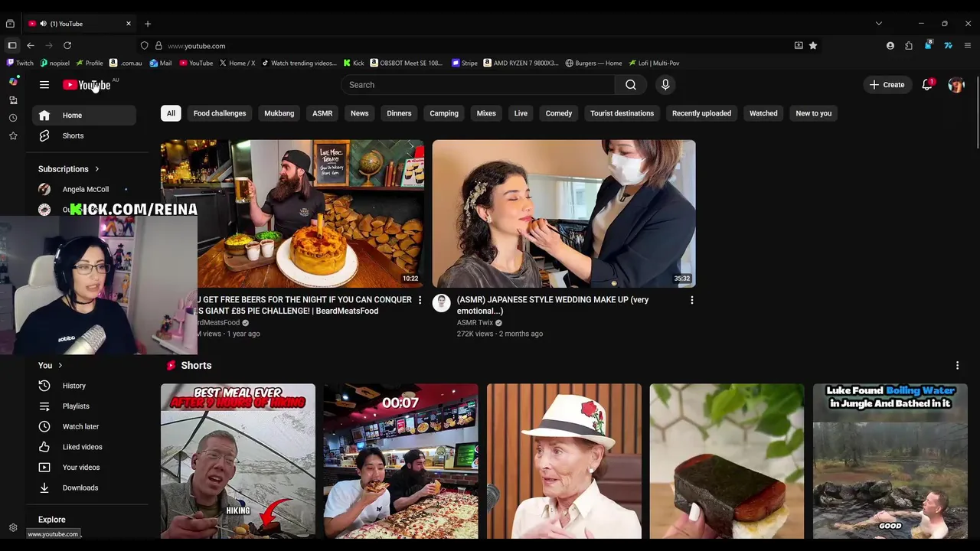
Task: Open the browser account profile icon
Action: 890,46
